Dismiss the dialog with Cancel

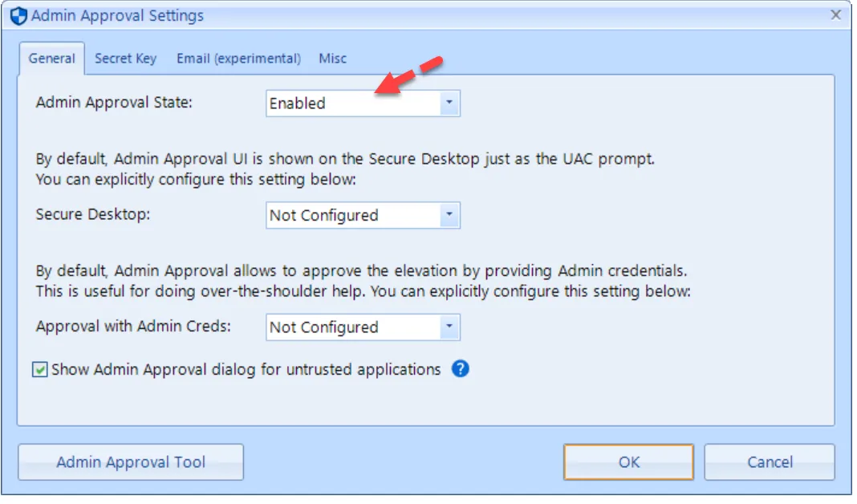coord(769,461)
